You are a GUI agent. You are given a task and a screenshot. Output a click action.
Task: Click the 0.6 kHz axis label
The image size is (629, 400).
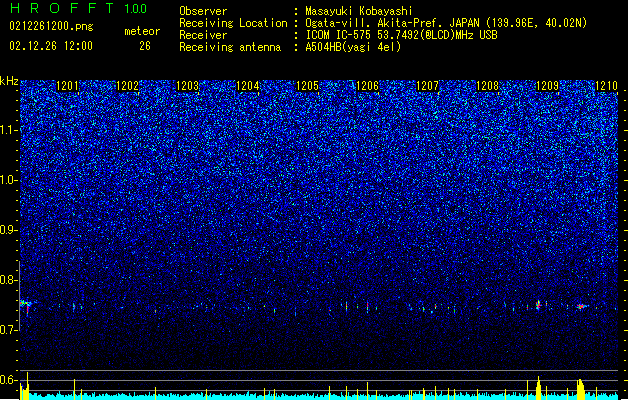[9, 380]
